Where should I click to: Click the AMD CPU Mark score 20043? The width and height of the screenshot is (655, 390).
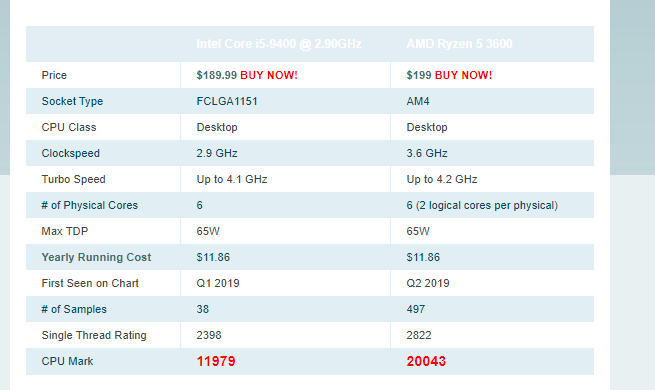point(426,361)
